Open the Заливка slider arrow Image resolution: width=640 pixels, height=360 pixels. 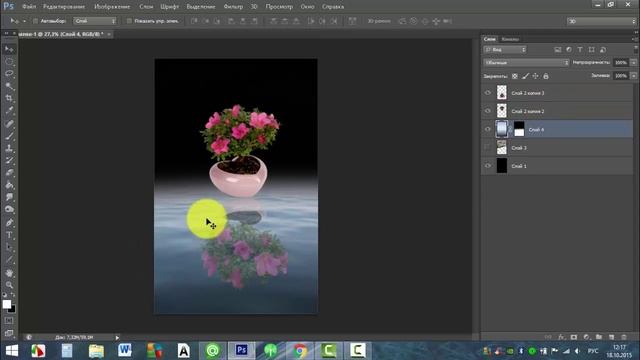coord(633,76)
